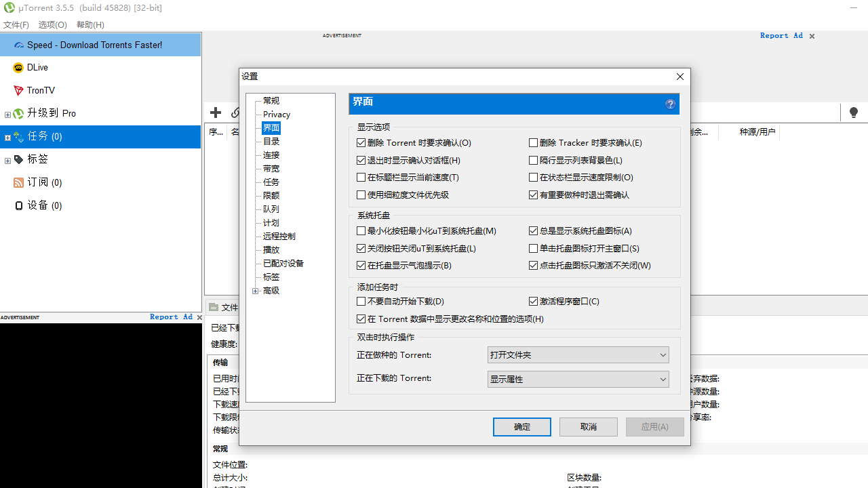Click the TronTV icon in sidebar
Screen dimensions: 868x488
(x=18, y=90)
